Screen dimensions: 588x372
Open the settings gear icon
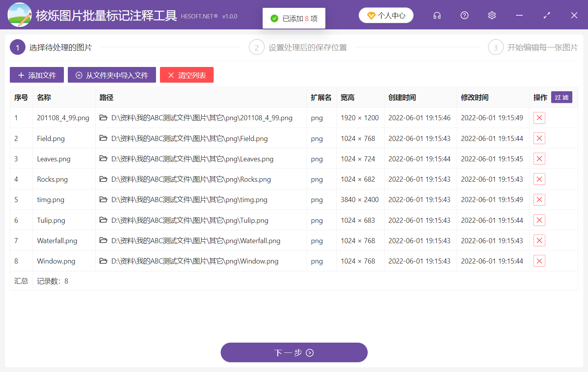(x=492, y=15)
